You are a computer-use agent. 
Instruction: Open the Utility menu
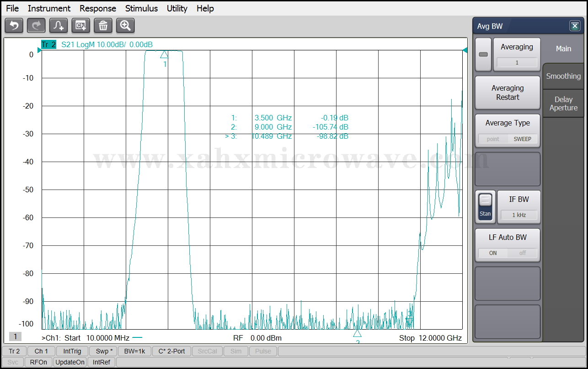coord(177,8)
